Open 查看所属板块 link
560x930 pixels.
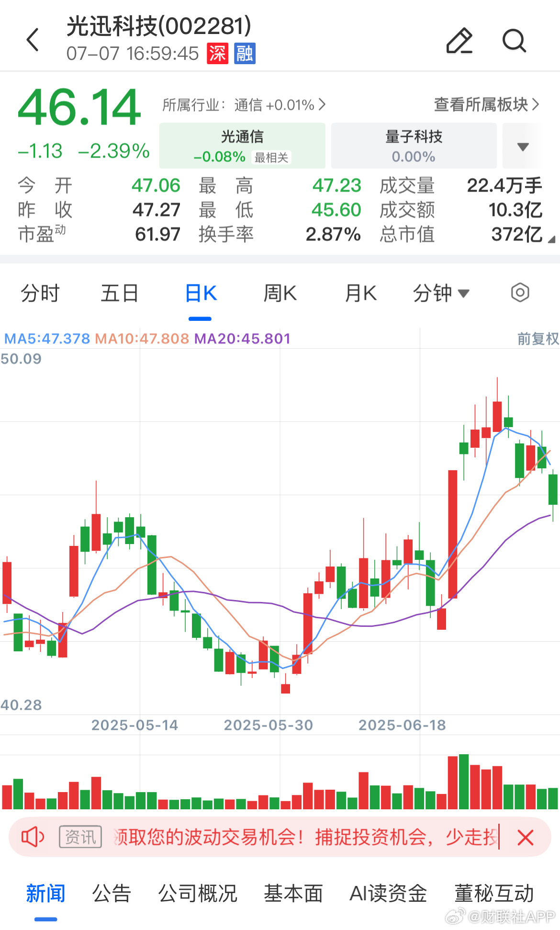pyautogui.click(x=487, y=104)
